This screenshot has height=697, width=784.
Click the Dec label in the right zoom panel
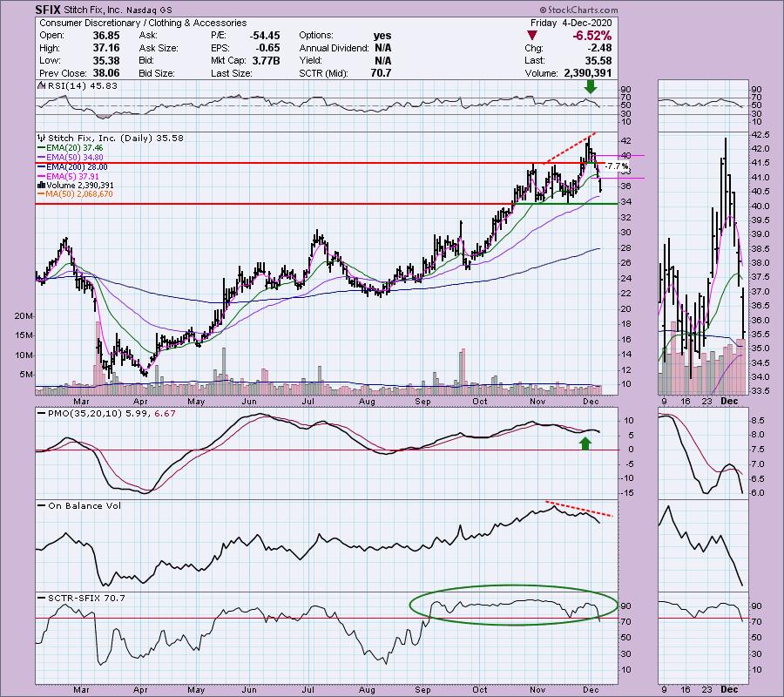click(x=729, y=402)
